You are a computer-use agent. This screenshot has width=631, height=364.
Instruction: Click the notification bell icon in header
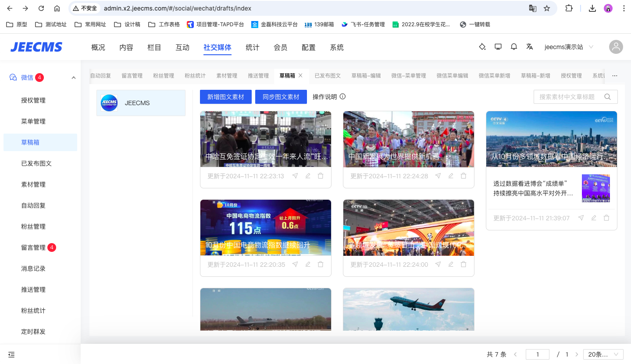(x=514, y=47)
